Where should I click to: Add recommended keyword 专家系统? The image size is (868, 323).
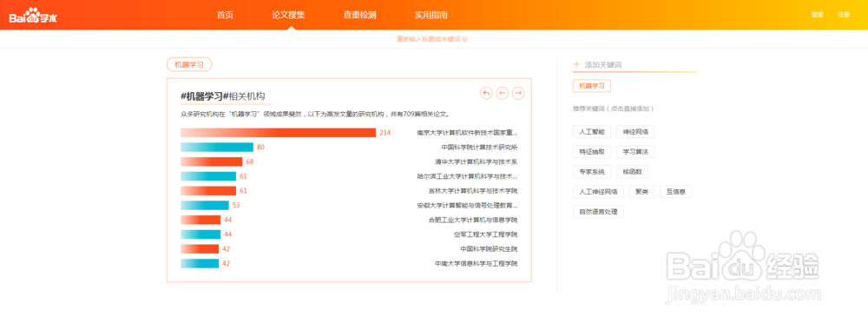click(x=592, y=172)
